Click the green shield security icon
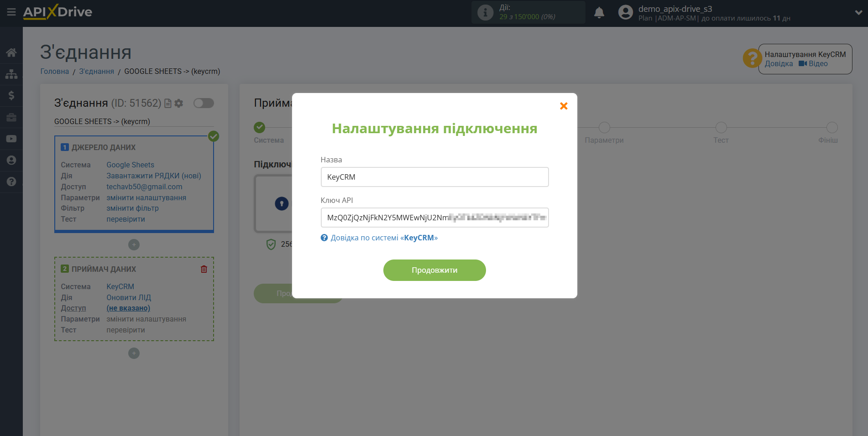 click(271, 244)
